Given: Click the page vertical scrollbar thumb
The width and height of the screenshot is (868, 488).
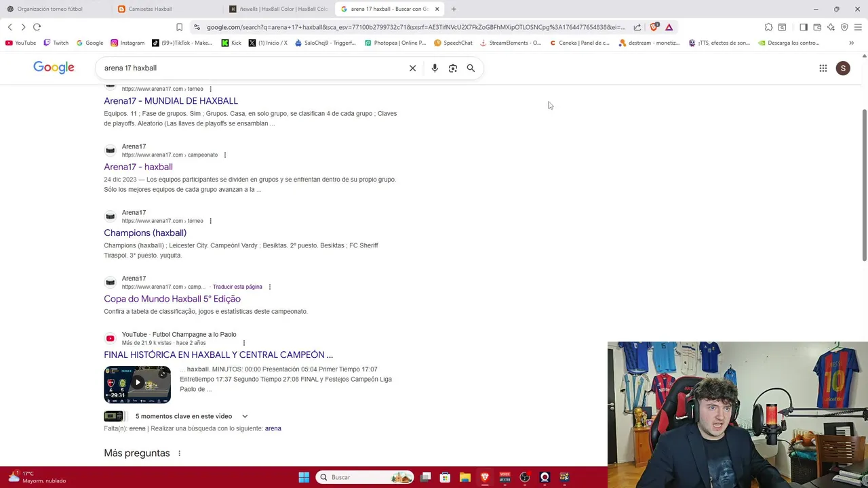Looking at the screenshot, I should pos(864,184).
